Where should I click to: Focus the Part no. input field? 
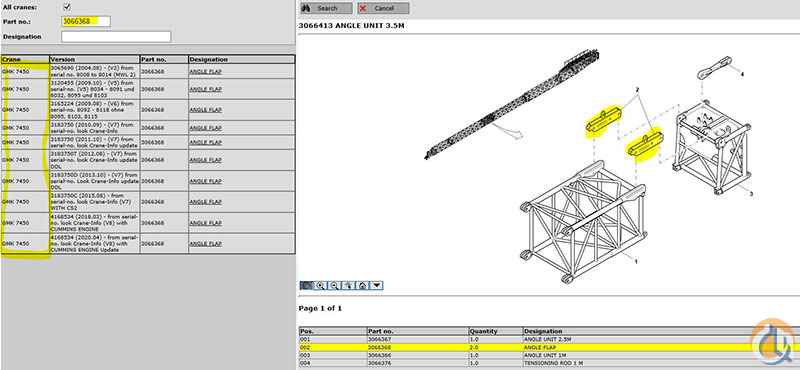[x=86, y=21]
